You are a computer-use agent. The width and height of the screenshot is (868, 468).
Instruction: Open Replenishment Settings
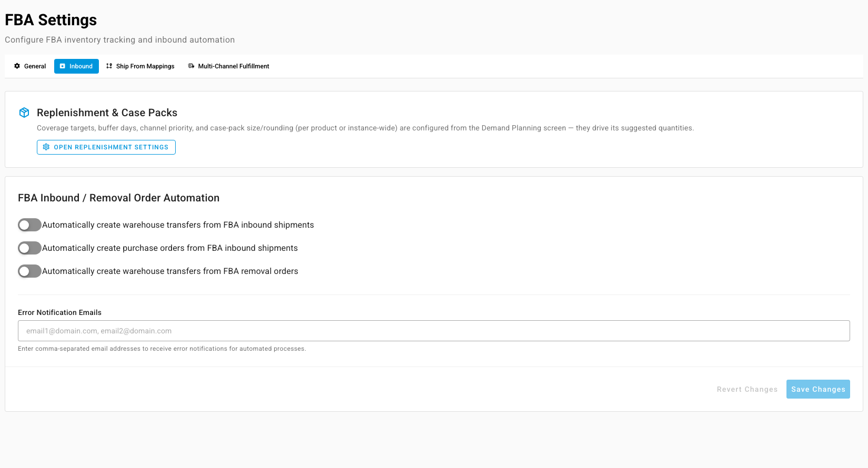(106, 147)
